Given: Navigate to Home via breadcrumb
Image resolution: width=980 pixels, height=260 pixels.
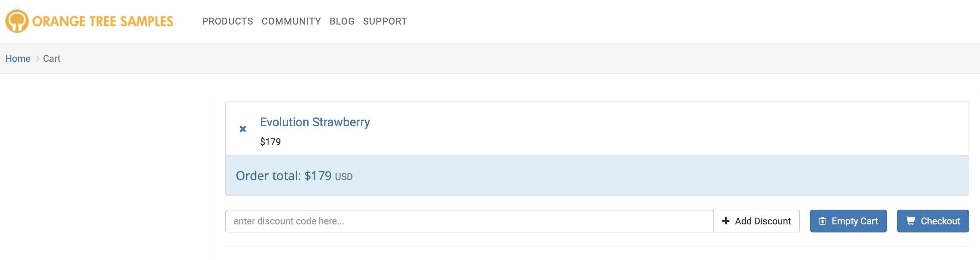Looking at the screenshot, I should tap(18, 59).
